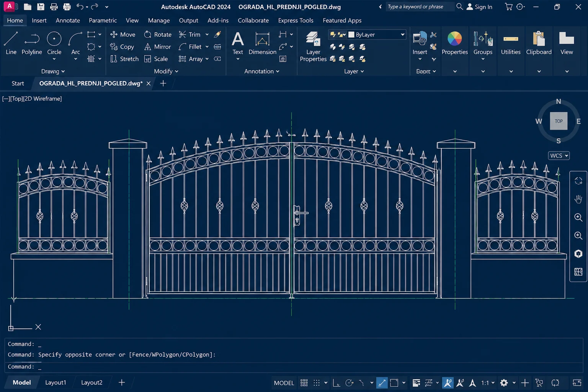588x392 pixels.
Task: Expand the Annotation panel dropdown
Action: 262,71
